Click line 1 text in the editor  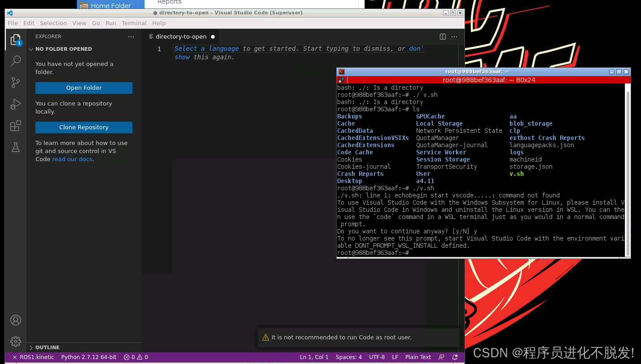299,48
